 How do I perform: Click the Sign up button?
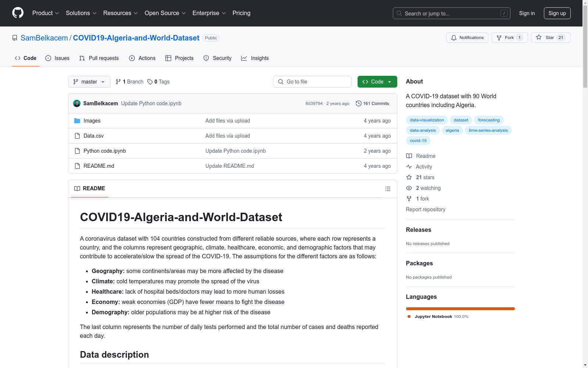pyautogui.click(x=557, y=13)
